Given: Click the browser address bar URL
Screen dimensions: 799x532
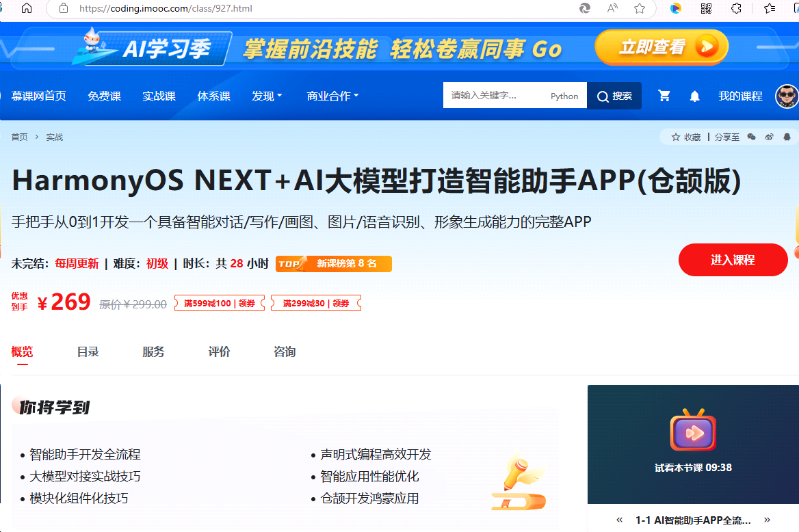Looking at the screenshot, I should 166,8.
